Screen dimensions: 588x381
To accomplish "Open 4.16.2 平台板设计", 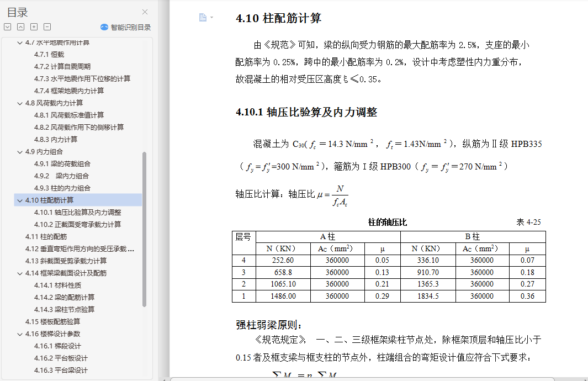I will tap(61, 358).
